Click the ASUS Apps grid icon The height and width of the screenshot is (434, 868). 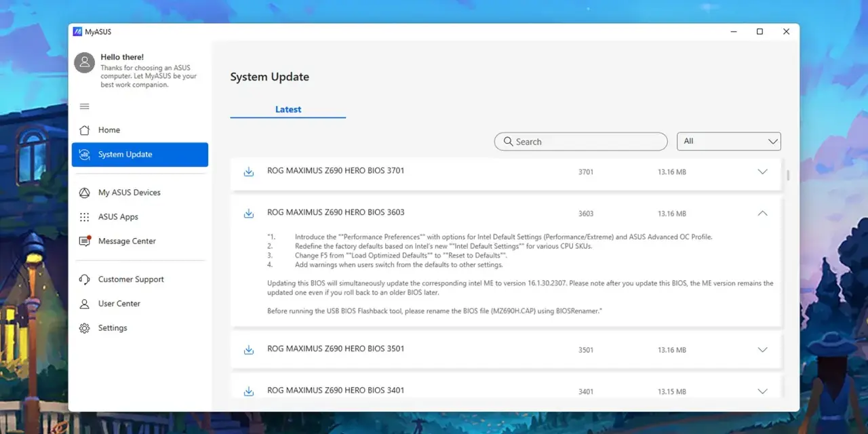click(x=85, y=217)
